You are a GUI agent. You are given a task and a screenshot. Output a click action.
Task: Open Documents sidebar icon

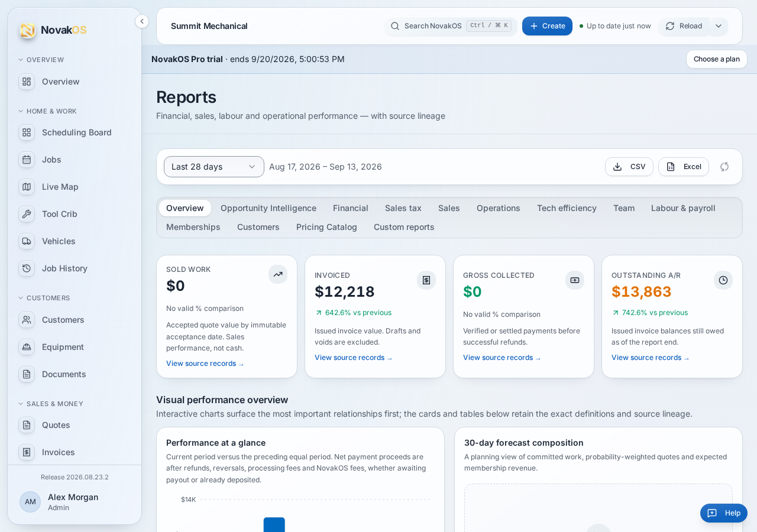click(27, 374)
